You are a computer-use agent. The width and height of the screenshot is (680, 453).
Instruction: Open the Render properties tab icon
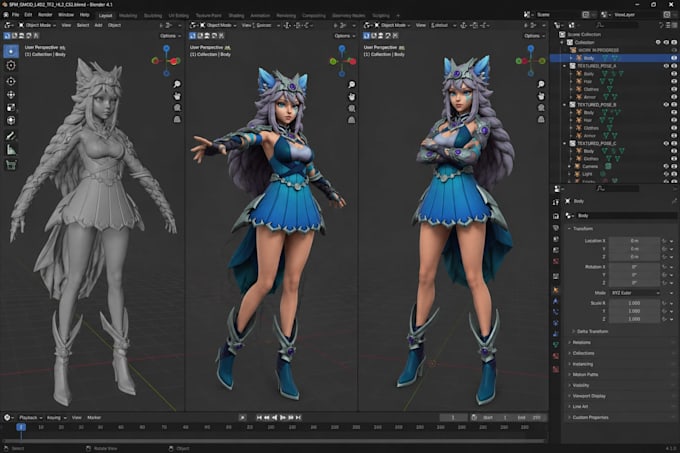(x=556, y=216)
